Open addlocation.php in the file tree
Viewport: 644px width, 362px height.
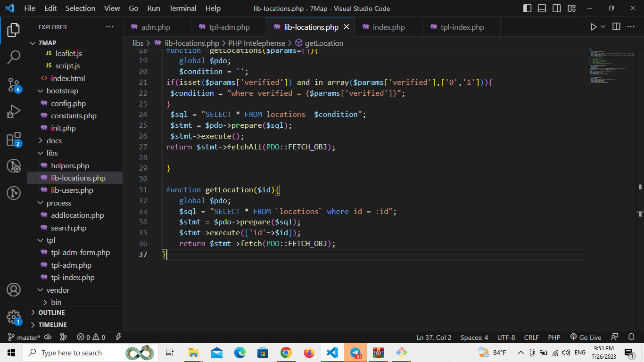[x=75, y=215]
